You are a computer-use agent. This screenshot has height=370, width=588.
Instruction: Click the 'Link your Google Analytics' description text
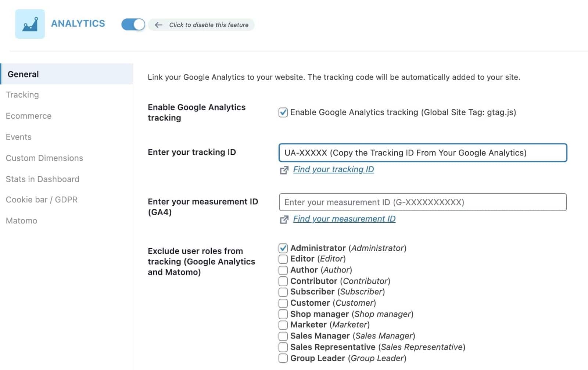(x=334, y=77)
